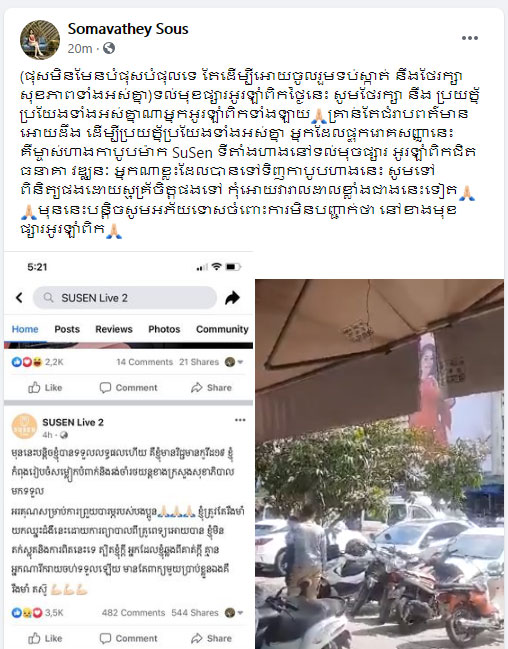Open three-dot menu on SUSEN post
The image size is (508, 649).
tap(240, 420)
